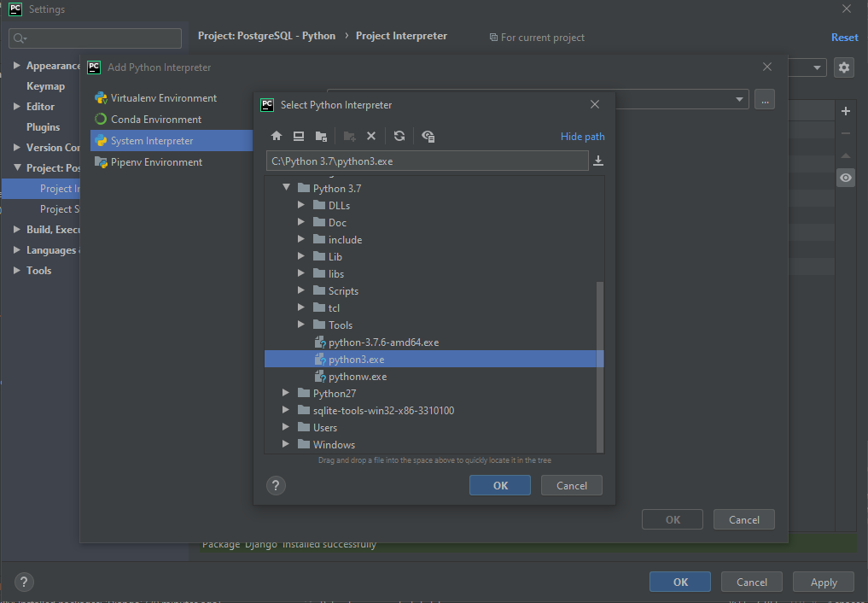The height and width of the screenshot is (603, 868).
Task: Expand the Doc folder
Action: pyautogui.click(x=301, y=222)
